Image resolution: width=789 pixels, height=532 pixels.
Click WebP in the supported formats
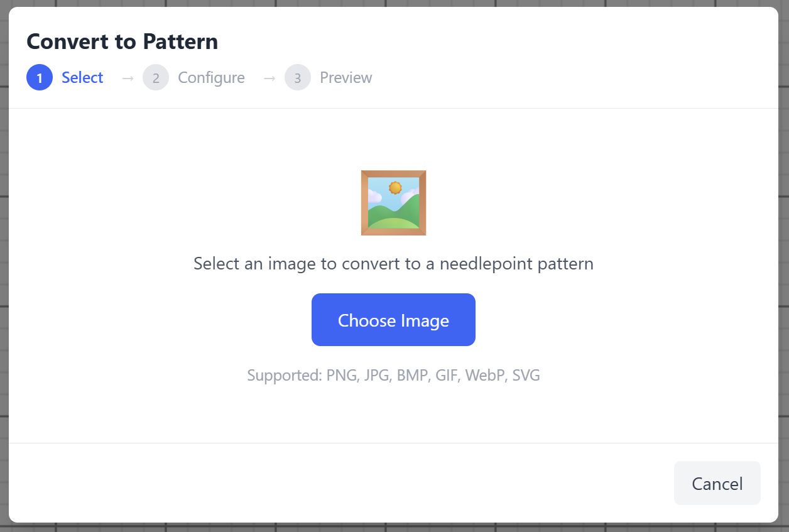[x=486, y=376]
